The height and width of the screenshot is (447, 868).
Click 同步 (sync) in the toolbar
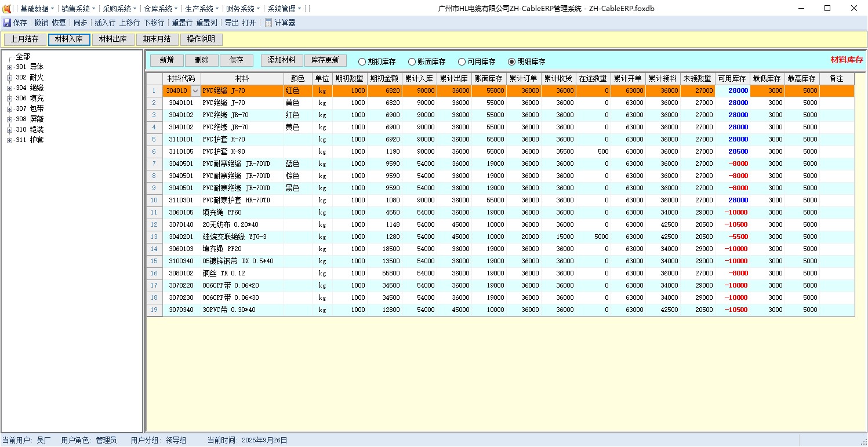pos(80,23)
